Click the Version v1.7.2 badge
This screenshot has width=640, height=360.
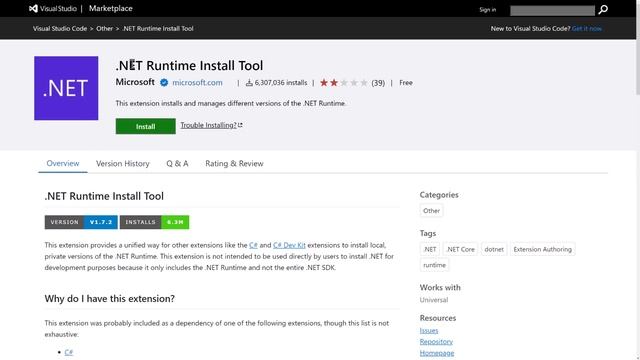click(81, 222)
